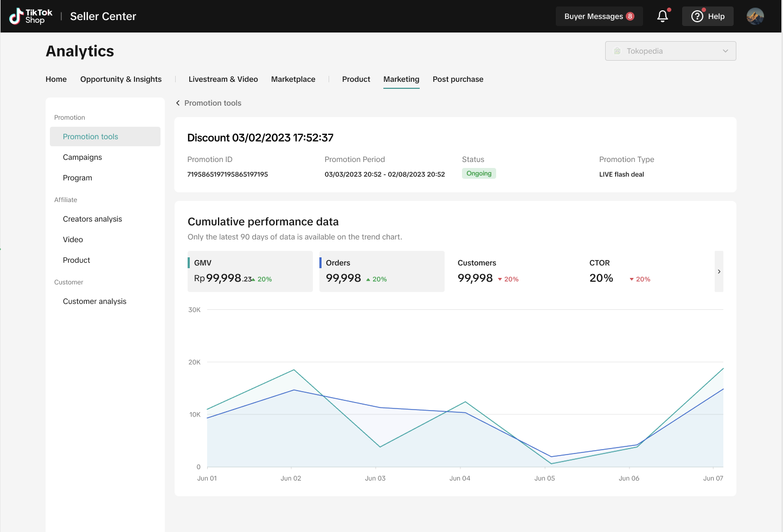The width and height of the screenshot is (783, 532).
Task: Go to the Opportunity & Insights tab
Action: pyautogui.click(x=121, y=79)
